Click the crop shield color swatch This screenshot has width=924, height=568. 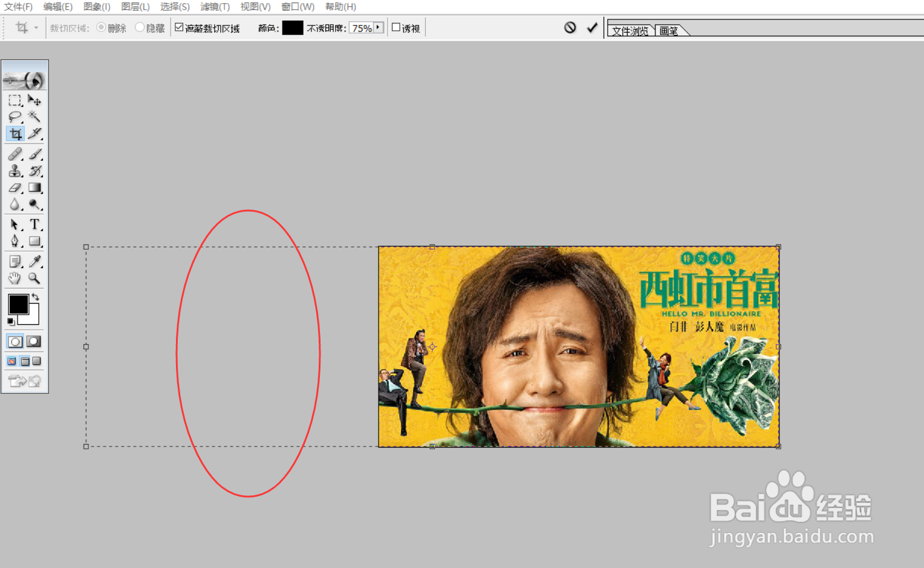(293, 28)
